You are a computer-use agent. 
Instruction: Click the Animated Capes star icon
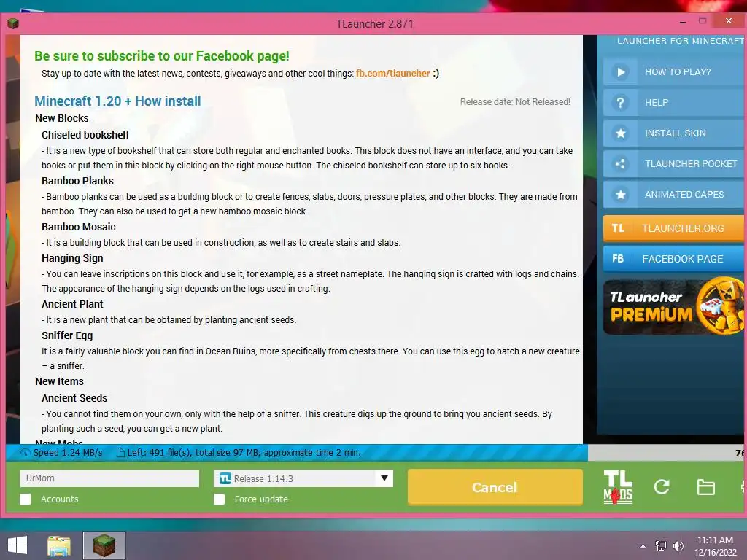[620, 194]
